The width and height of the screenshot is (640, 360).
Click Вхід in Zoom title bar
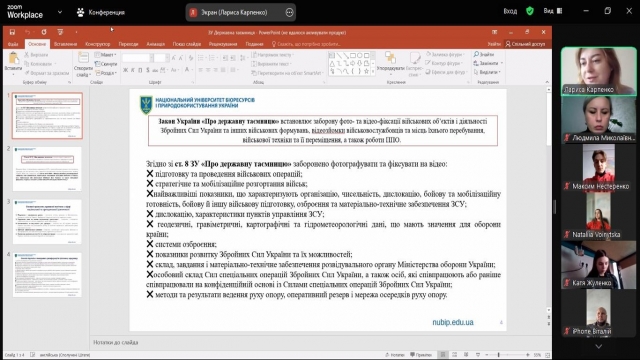click(x=510, y=11)
